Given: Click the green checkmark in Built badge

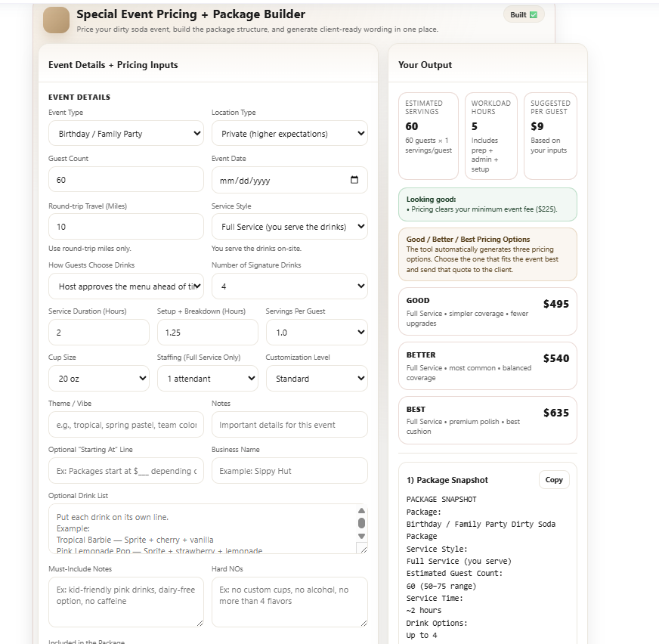Looking at the screenshot, I should (x=534, y=14).
